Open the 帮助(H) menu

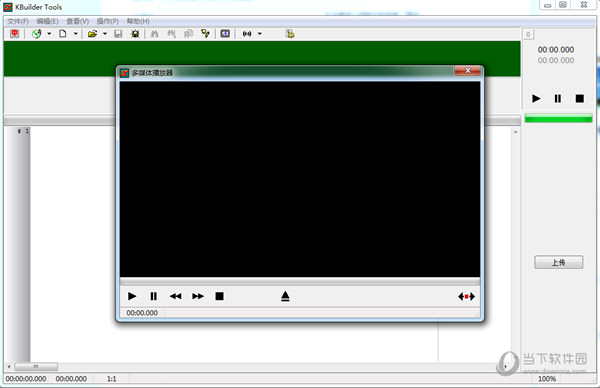[138, 21]
